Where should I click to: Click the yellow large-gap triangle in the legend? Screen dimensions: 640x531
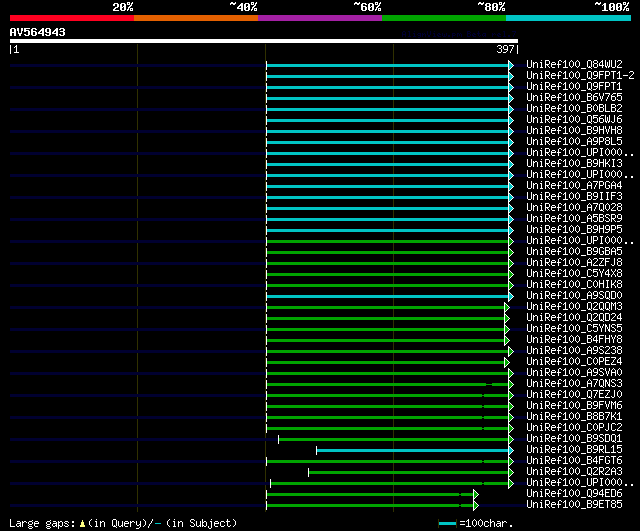click(x=82, y=524)
